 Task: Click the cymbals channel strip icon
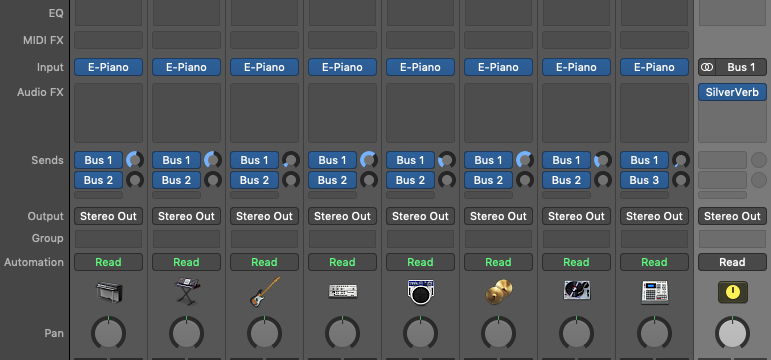point(499,292)
